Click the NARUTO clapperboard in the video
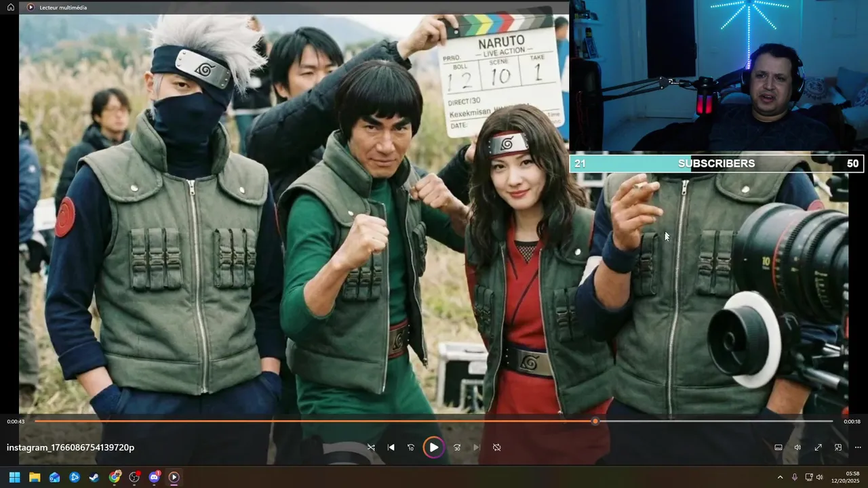868x488 pixels. point(502,75)
